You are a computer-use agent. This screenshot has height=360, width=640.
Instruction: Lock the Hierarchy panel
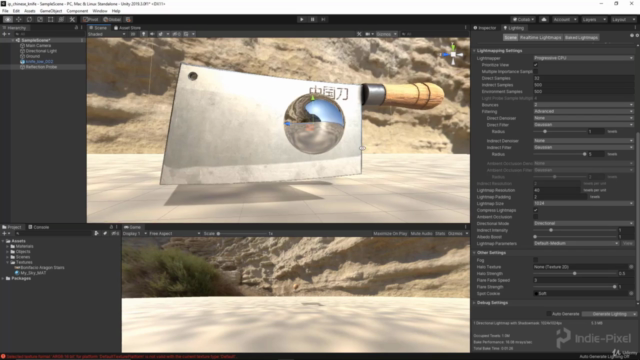[x=76, y=28]
